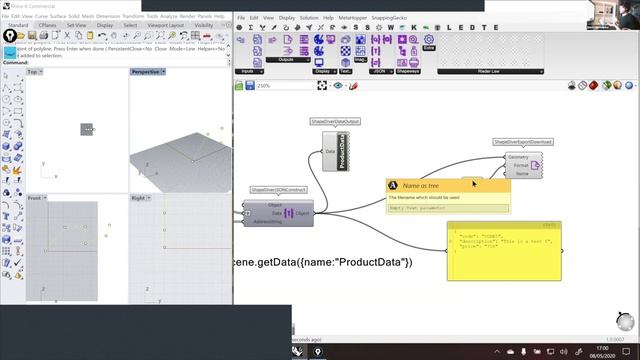Open the Grasshopper K tab icon
Image resolution: width=640 pixels, height=360 pixels.
414,27
